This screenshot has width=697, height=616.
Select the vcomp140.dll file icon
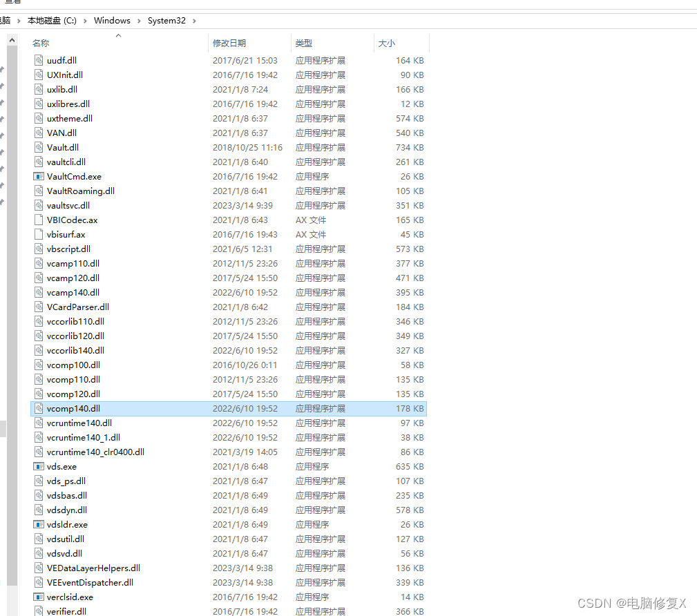coord(39,408)
